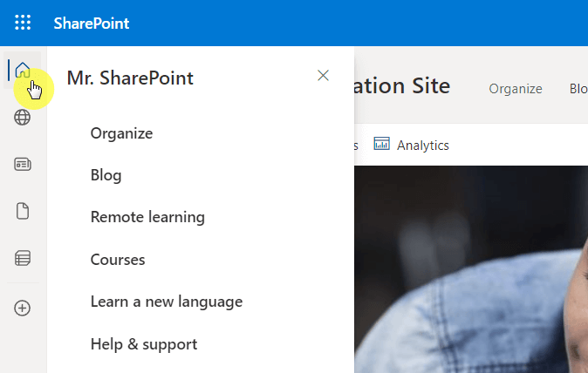588x373 pixels.
Task: Close the Mr. SharePoint panel
Action: 323,75
